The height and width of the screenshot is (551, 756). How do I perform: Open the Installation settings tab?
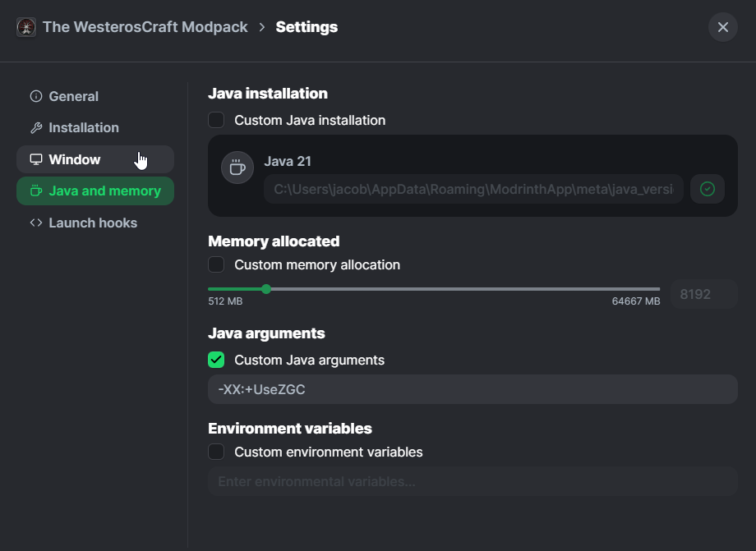click(95, 127)
